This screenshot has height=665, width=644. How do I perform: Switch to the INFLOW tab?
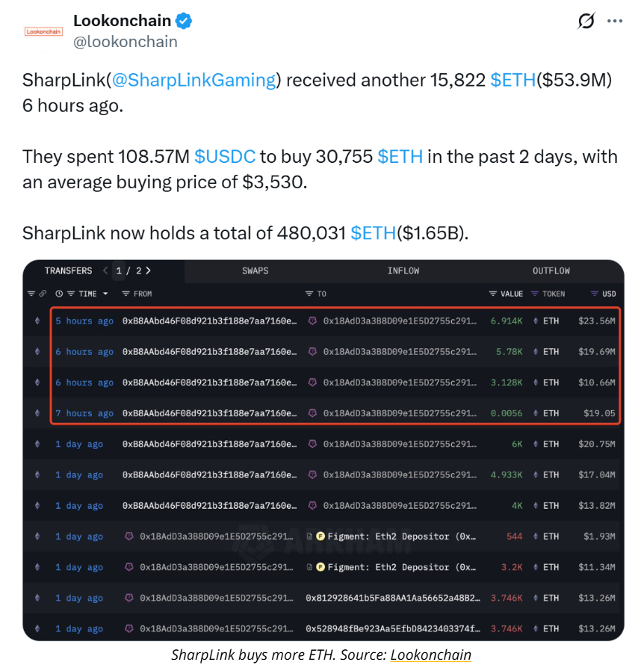pos(403,270)
